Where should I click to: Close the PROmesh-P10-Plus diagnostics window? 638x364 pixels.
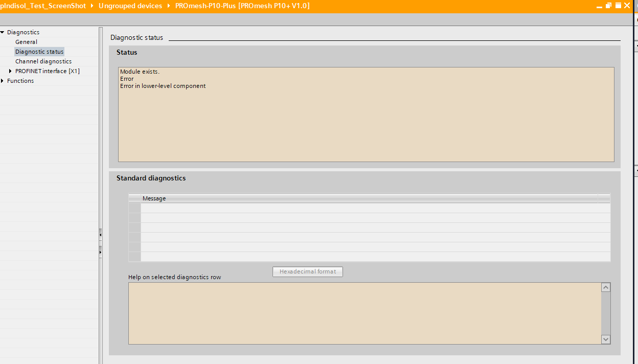pyautogui.click(x=627, y=6)
